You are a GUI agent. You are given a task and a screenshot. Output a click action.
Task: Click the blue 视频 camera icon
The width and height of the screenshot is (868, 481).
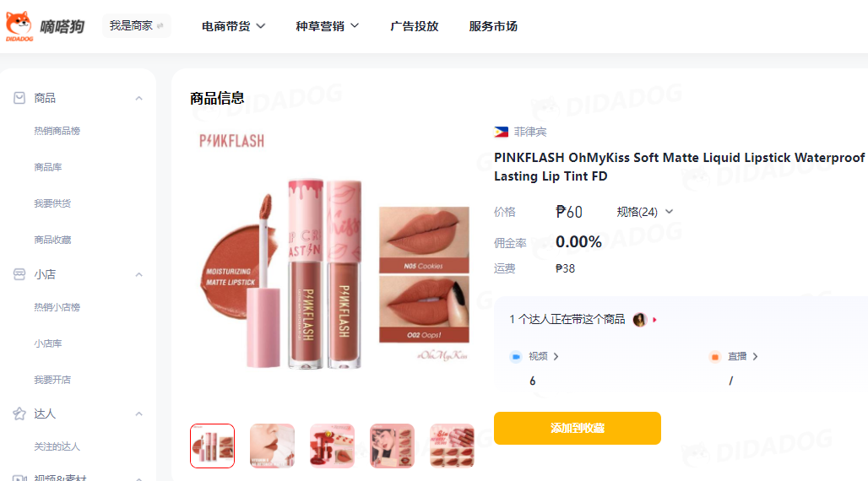coord(516,356)
